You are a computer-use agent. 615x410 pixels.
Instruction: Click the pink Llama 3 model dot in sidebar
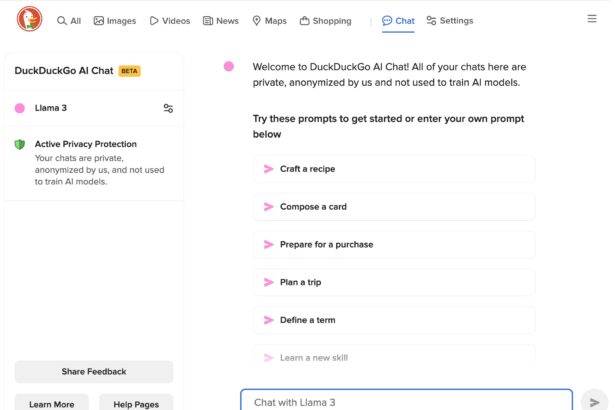tap(20, 108)
